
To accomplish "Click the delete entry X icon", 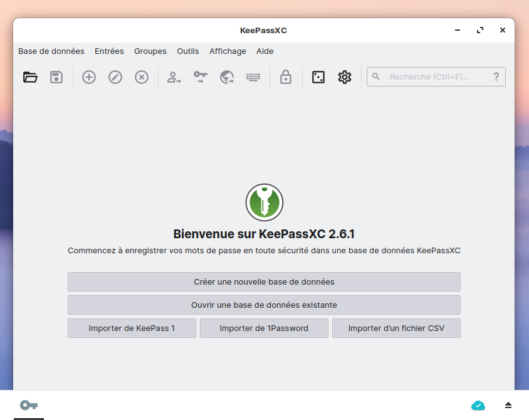I will pos(142,77).
